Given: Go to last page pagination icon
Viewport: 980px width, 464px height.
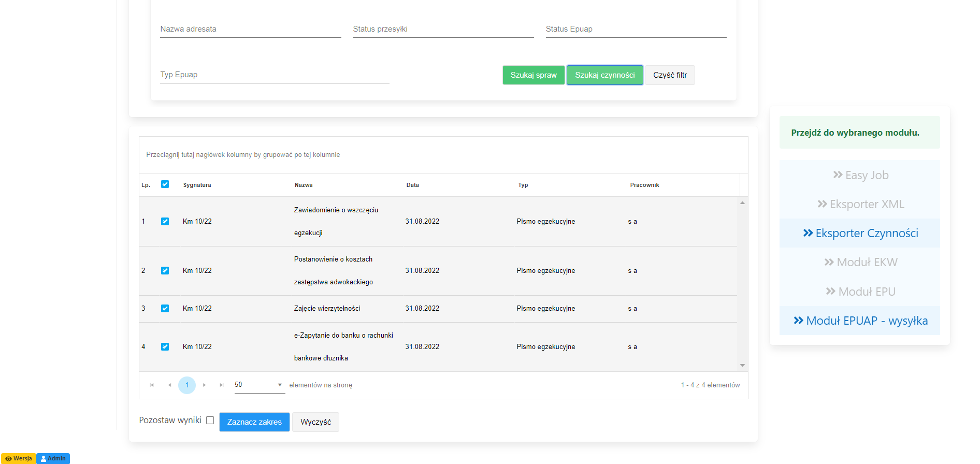Looking at the screenshot, I should coord(222,385).
